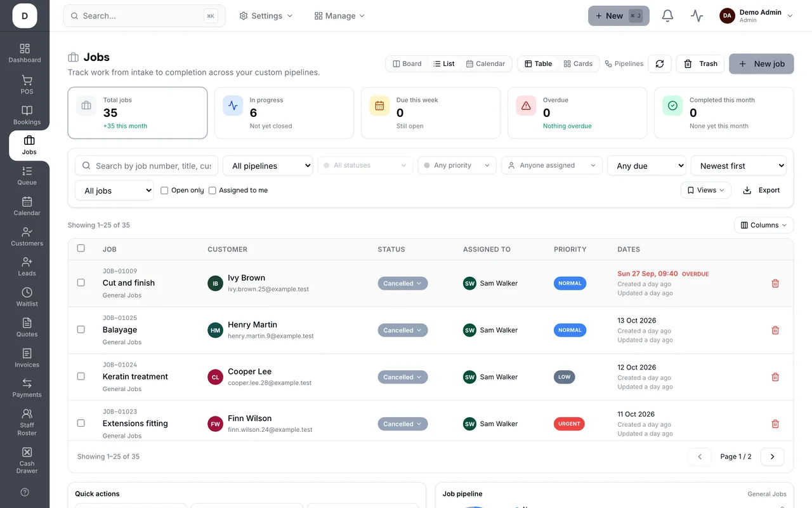
Task: Click the refresh jobs icon button
Action: coord(660,63)
